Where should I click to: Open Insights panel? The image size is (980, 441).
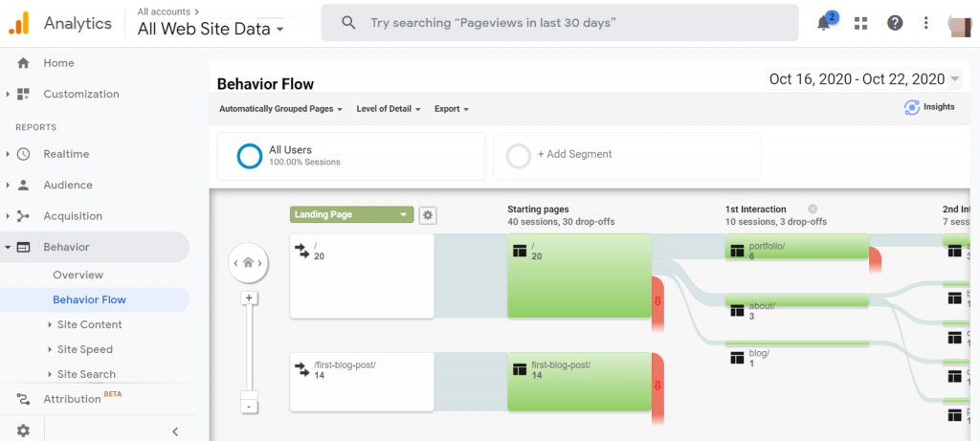(929, 107)
